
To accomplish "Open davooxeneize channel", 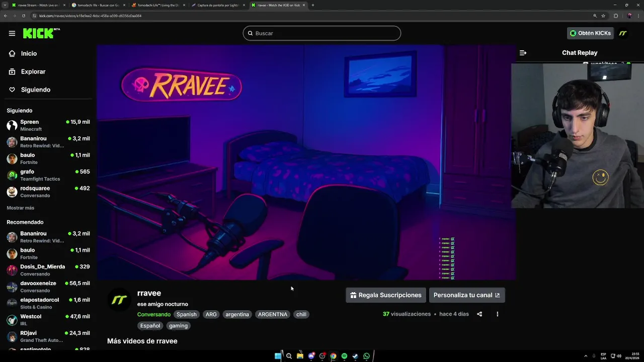I will (x=48, y=287).
